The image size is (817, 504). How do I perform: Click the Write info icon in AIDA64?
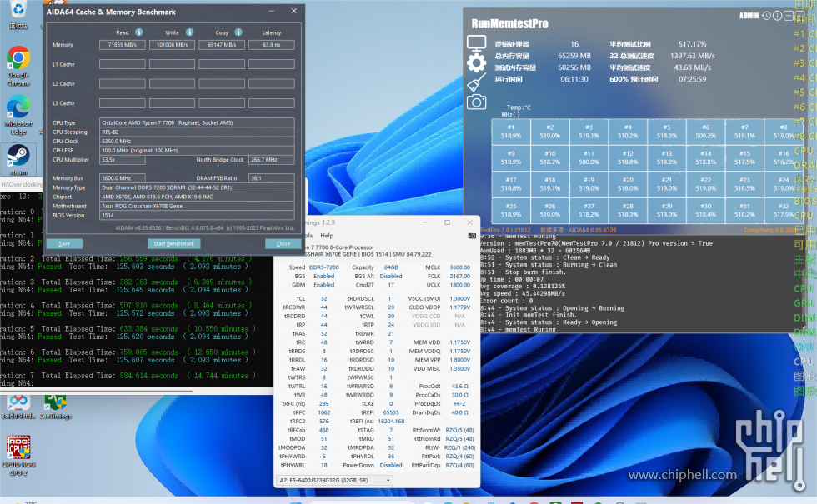click(190, 32)
